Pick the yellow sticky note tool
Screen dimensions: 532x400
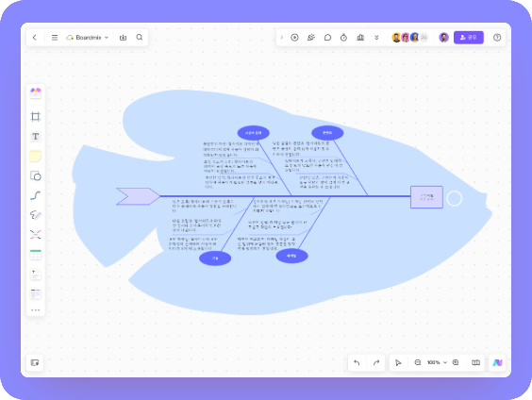point(35,156)
